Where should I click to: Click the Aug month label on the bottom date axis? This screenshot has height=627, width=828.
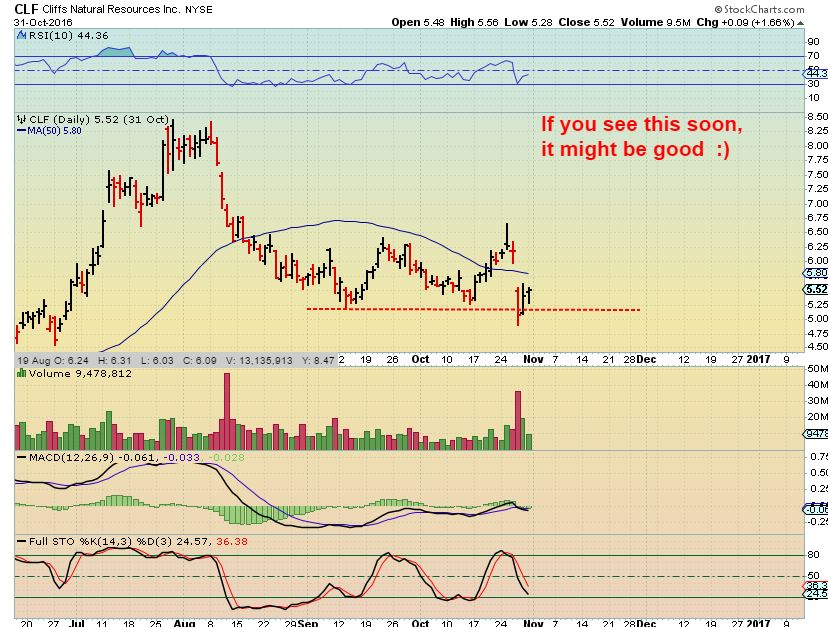pyautogui.click(x=184, y=623)
